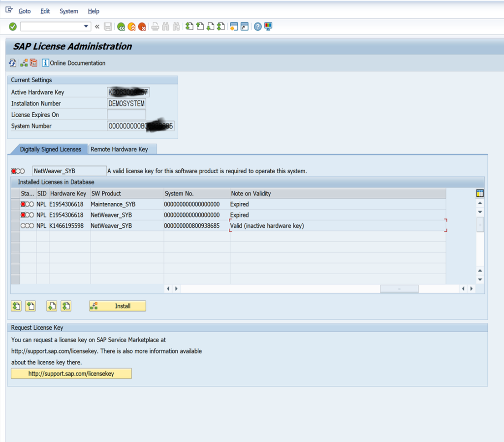Viewport: 504px width, 442px height.
Task: Click the NetWeaver_SYB product field
Action: tap(69, 171)
